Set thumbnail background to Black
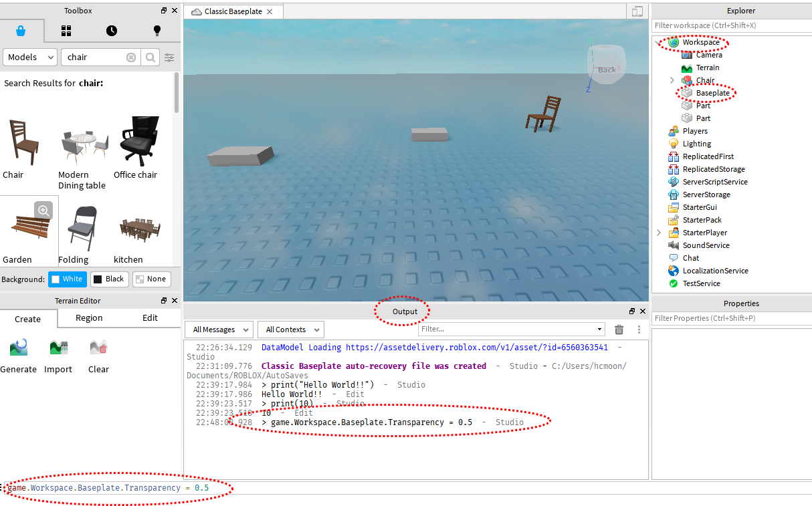 pos(109,279)
